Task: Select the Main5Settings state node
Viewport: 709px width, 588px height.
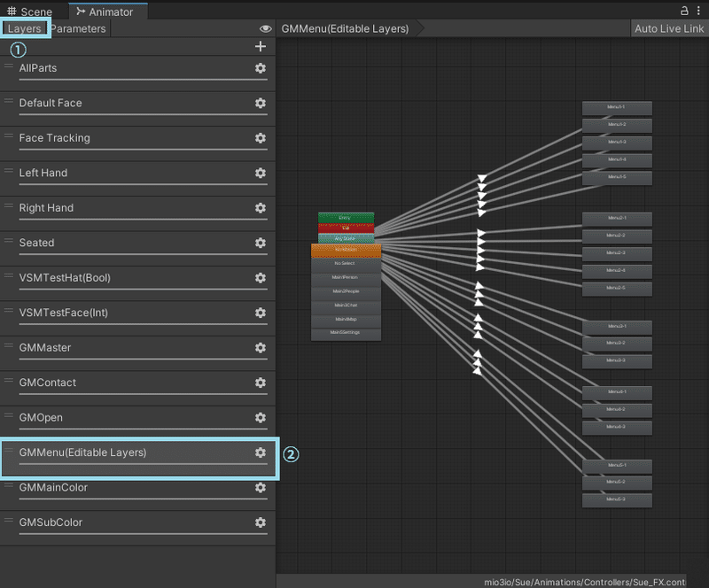Action: 346,334
